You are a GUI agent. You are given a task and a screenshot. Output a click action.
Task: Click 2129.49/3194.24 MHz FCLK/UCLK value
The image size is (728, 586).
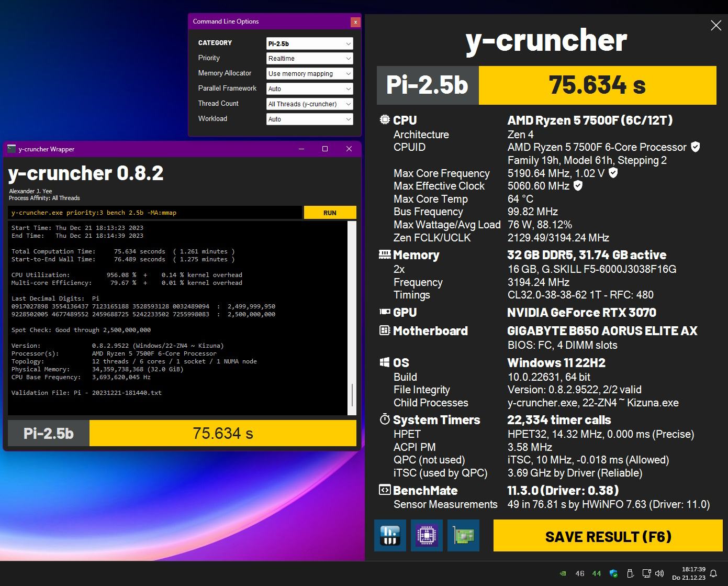pyautogui.click(x=558, y=238)
